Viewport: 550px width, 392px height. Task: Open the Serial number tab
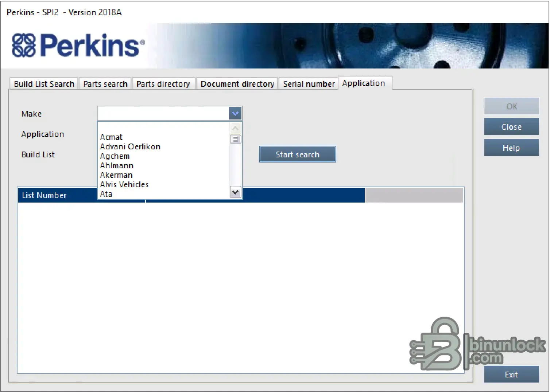(x=309, y=84)
